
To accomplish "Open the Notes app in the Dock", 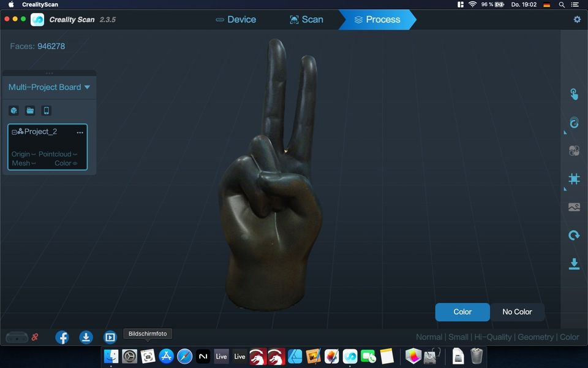I will [386, 356].
